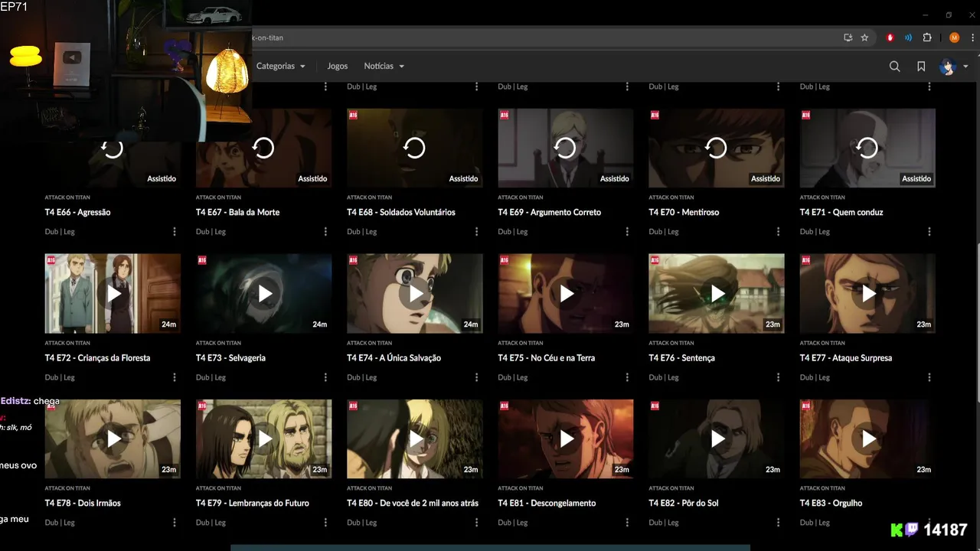Open more options for E78 Dois Irmãos
This screenshot has width=980, height=551.
175,523
